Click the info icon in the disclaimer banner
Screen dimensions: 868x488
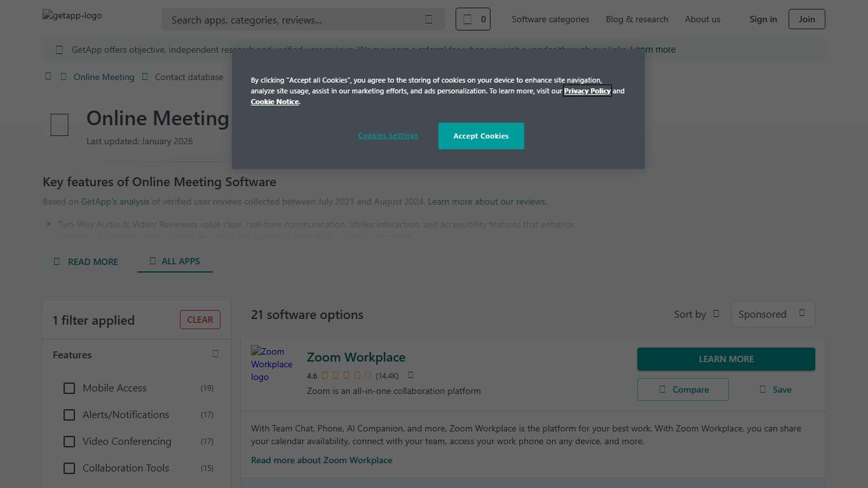tap(59, 49)
